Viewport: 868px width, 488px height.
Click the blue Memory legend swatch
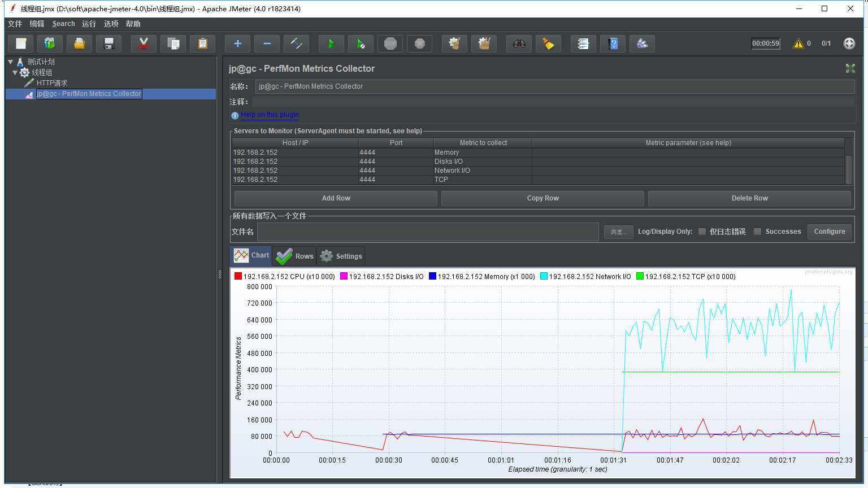(x=432, y=276)
